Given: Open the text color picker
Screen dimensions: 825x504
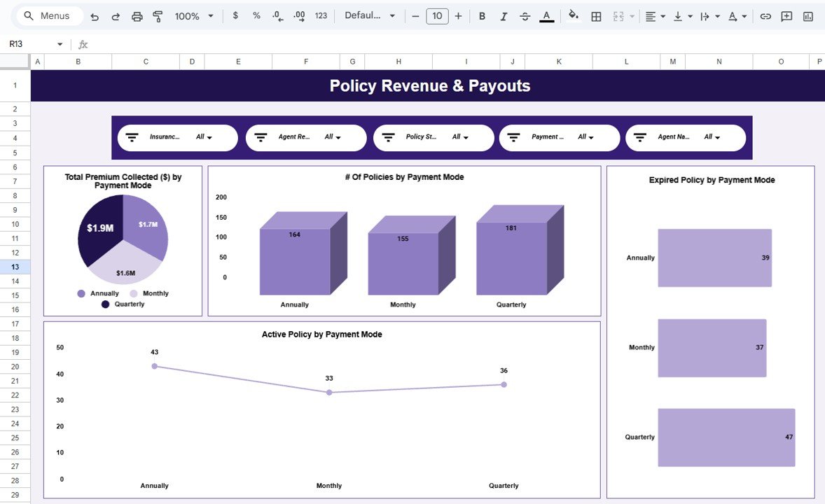Looking at the screenshot, I should [546, 15].
